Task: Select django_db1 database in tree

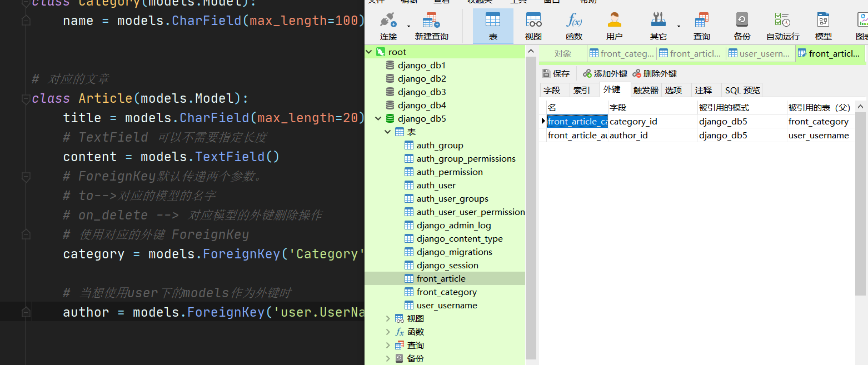Action: click(422, 66)
